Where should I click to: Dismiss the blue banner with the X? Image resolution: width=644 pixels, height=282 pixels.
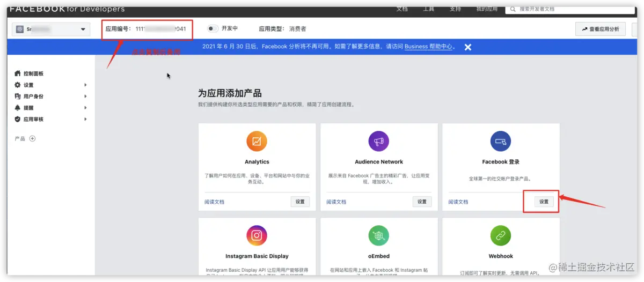468,47
